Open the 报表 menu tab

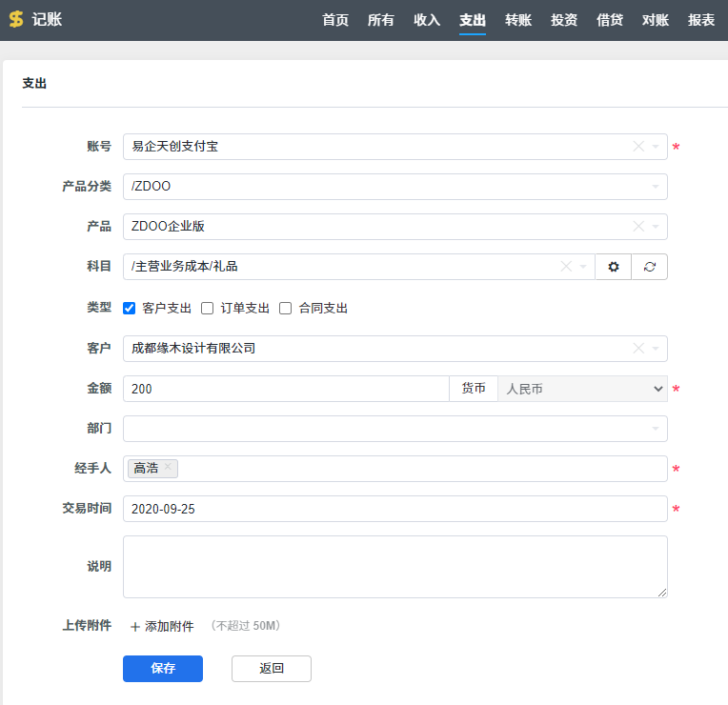pyautogui.click(x=701, y=20)
